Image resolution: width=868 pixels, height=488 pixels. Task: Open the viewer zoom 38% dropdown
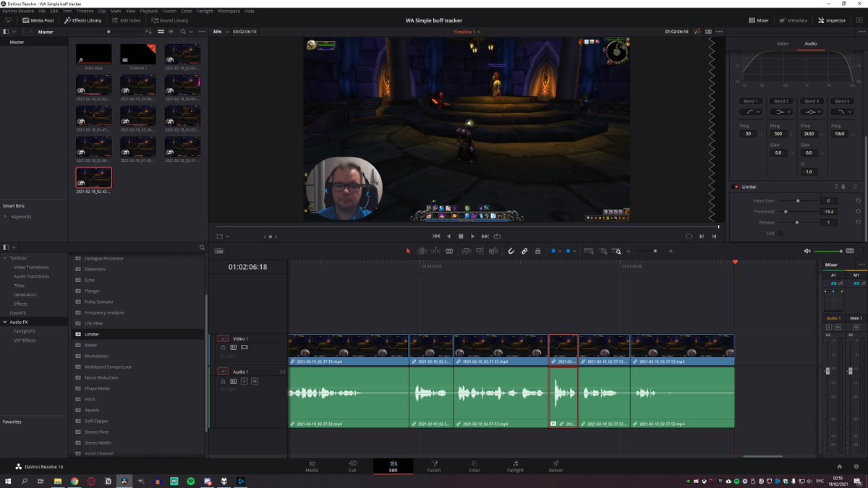tap(219, 32)
